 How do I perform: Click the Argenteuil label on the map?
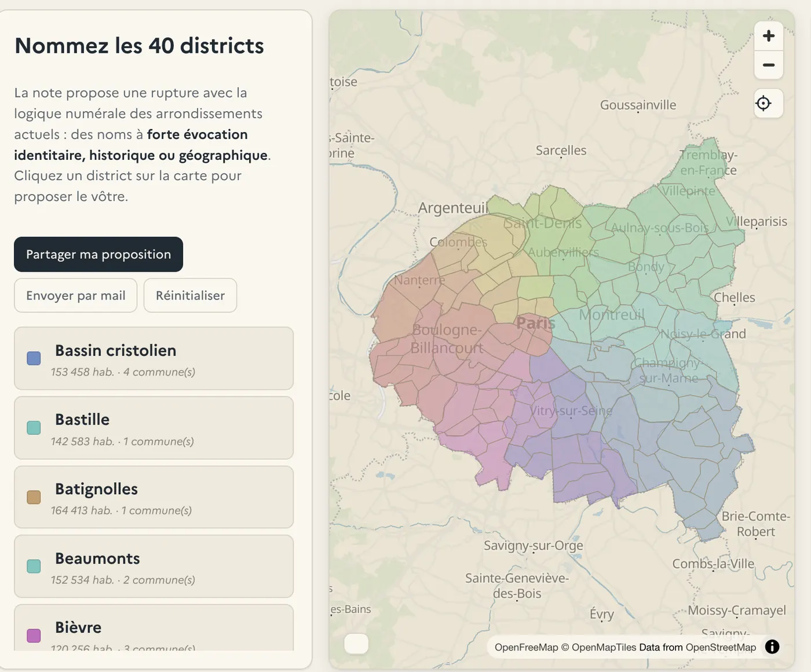pos(454,207)
